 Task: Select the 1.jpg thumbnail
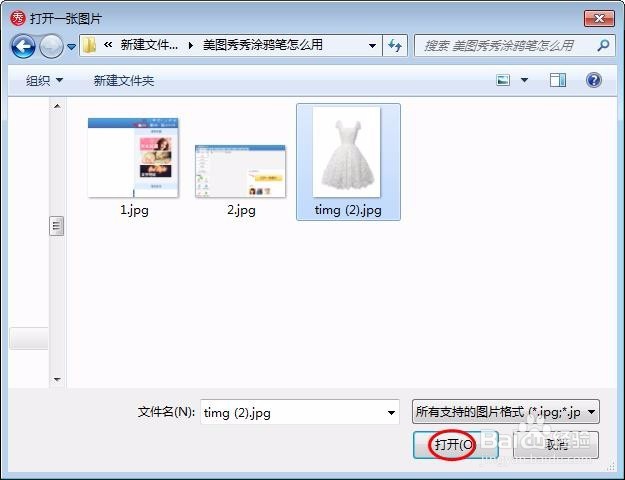point(133,157)
